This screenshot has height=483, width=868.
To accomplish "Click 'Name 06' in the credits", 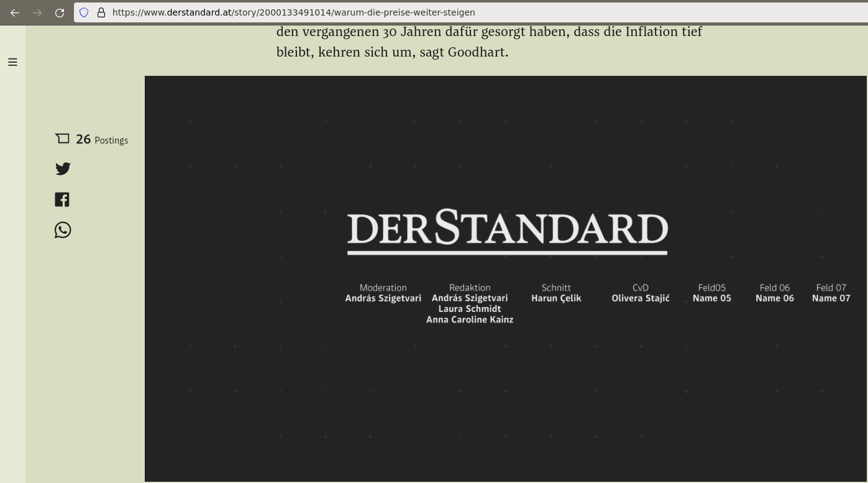I will click(775, 298).
